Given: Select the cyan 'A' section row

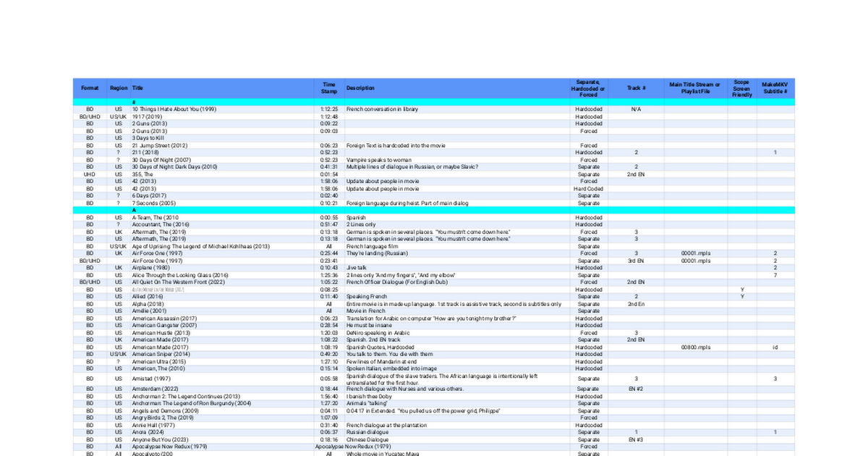Looking at the screenshot, I should 433,210.
